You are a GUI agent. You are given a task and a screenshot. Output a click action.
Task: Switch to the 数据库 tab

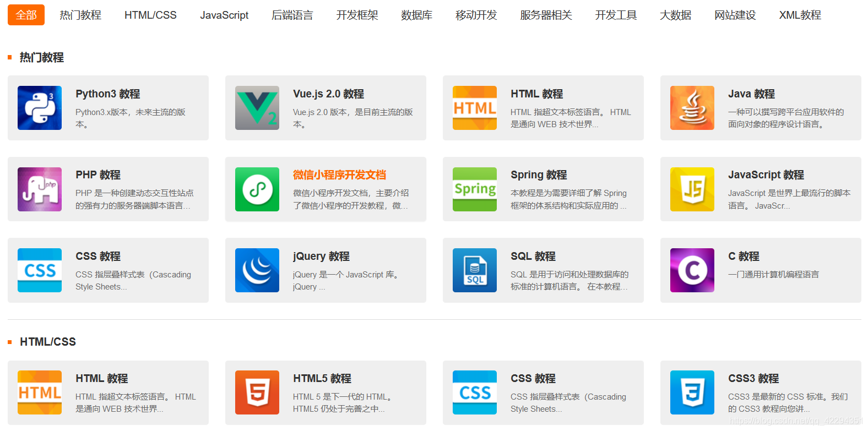point(417,15)
